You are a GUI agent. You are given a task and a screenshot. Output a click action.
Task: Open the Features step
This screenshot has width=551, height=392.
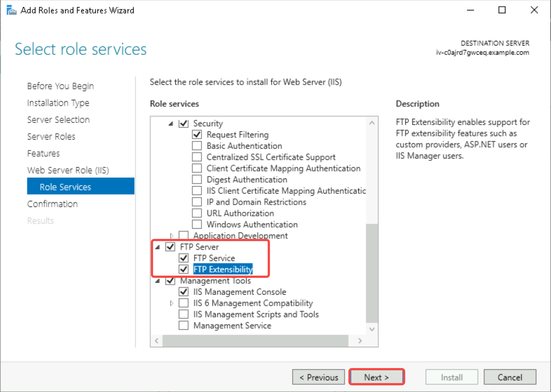pyautogui.click(x=43, y=153)
